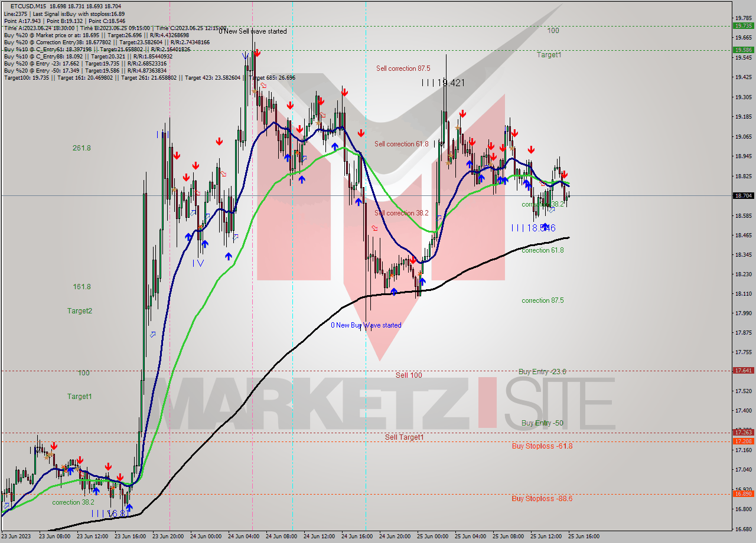Select the 'Target2' label on the left
The width and height of the screenshot is (756, 543).
point(80,311)
